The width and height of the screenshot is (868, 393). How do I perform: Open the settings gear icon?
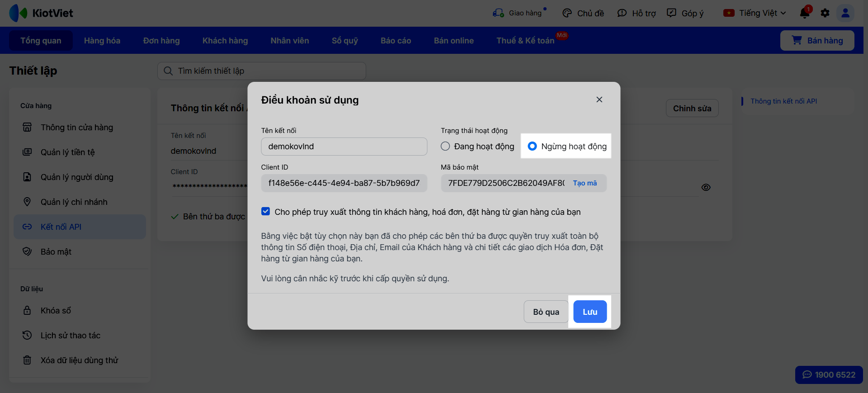point(825,13)
